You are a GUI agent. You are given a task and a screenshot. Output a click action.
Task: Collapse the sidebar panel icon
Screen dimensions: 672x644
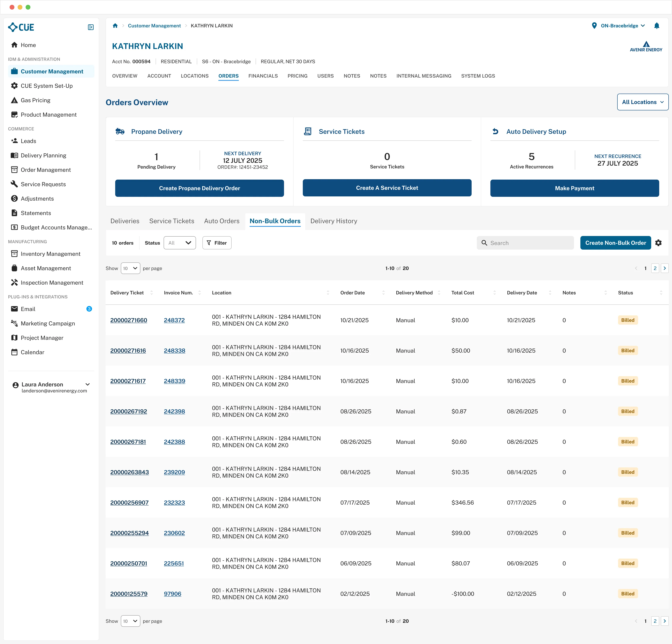pos(91,27)
